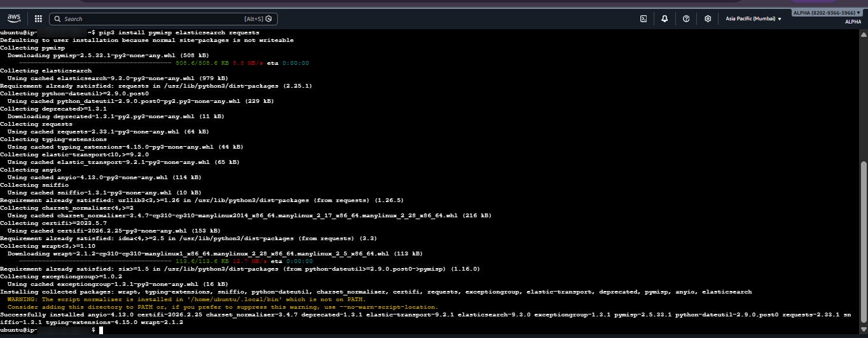Click 'Using cached charset_normalizer-3.4.7' line
Viewport: 868px width, 338px height.
(249, 215)
